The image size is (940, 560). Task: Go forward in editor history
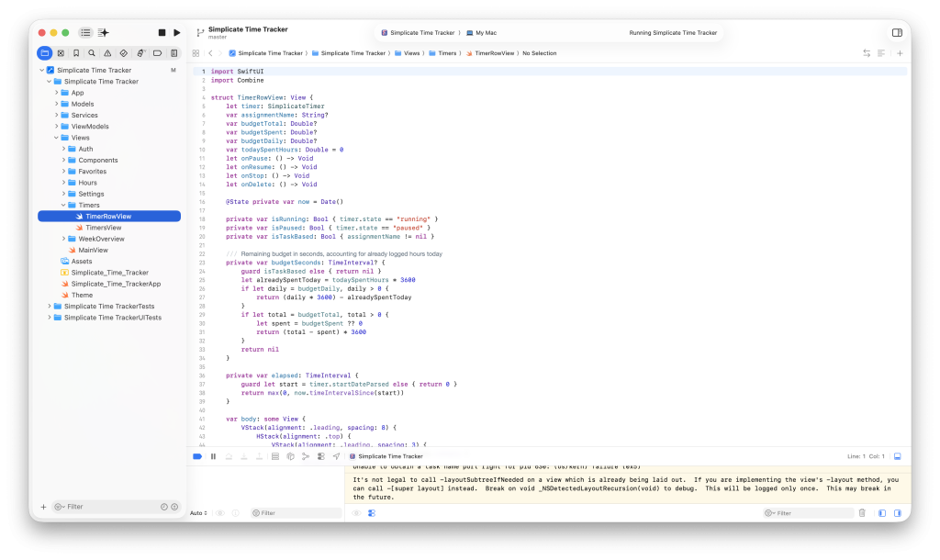point(220,52)
